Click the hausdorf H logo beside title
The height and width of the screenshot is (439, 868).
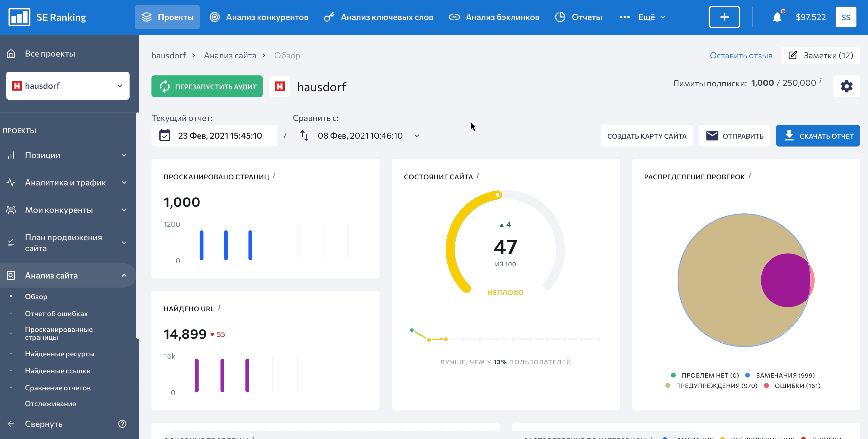click(280, 87)
